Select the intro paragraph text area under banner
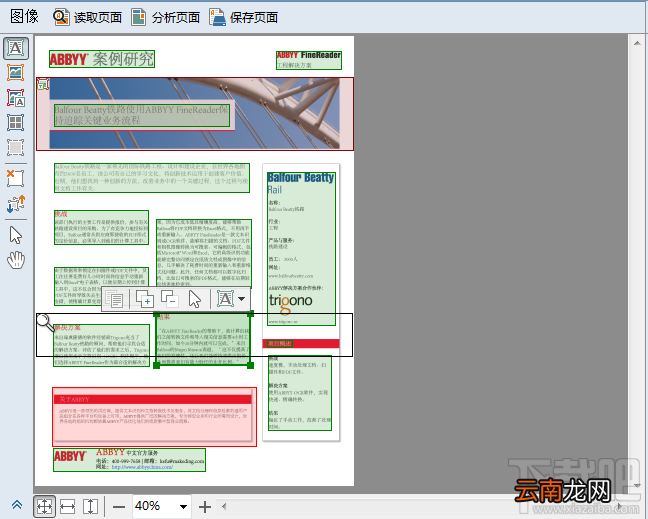648x519 pixels. [x=152, y=178]
